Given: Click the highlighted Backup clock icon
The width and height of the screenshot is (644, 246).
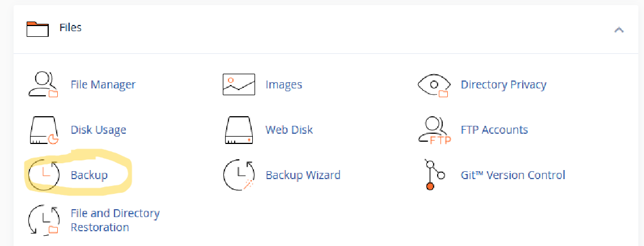Looking at the screenshot, I should pyautogui.click(x=44, y=175).
